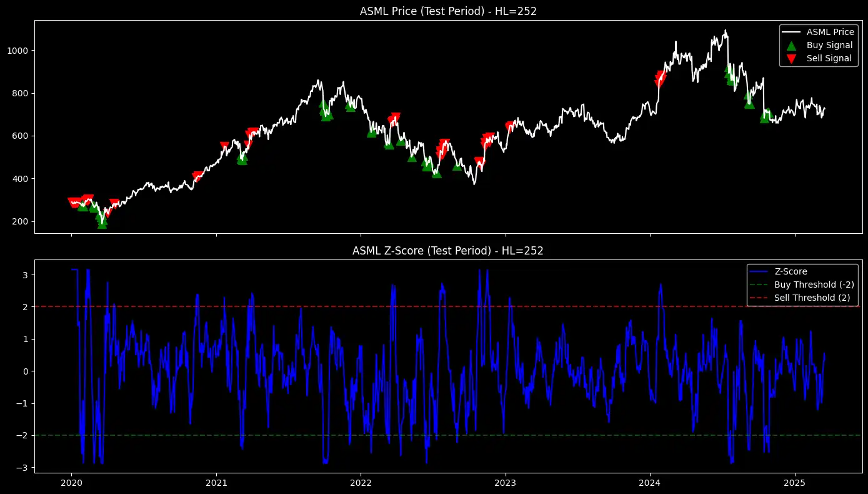868x494 pixels.
Task: Click the buy markers cluster in late 2024
Action: pos(766,116)
